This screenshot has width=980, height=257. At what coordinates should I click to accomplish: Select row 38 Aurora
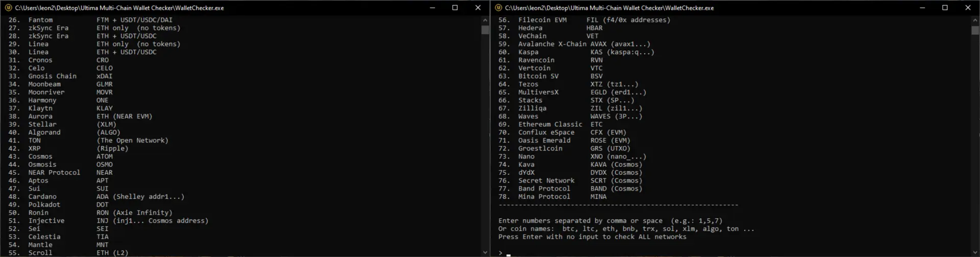coord(80,116)
